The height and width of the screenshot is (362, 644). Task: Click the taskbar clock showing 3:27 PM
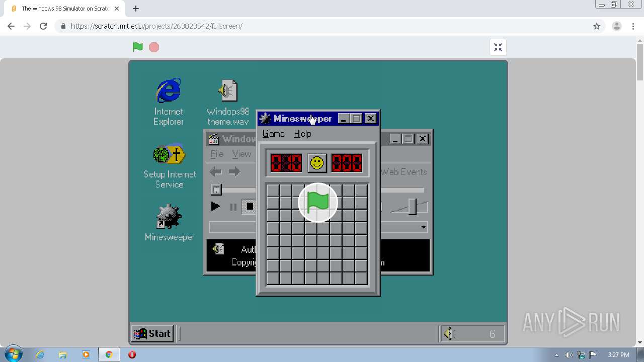coord(618,355)
